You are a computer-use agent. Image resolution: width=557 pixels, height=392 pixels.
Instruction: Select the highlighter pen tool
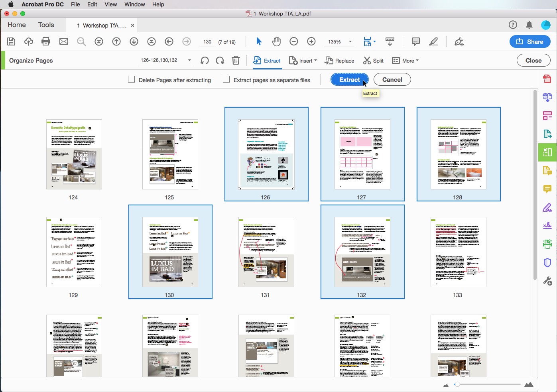(x=433, y=41)
